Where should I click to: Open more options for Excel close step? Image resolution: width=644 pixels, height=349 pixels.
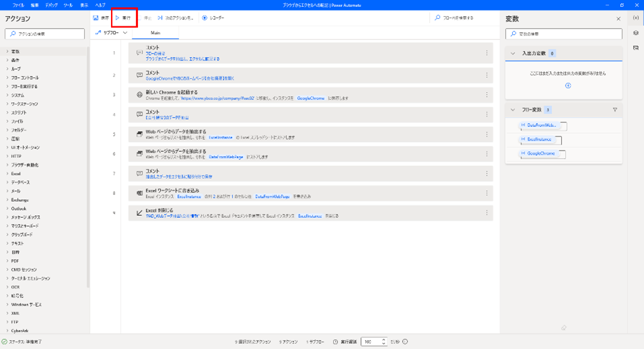[487, 212]
